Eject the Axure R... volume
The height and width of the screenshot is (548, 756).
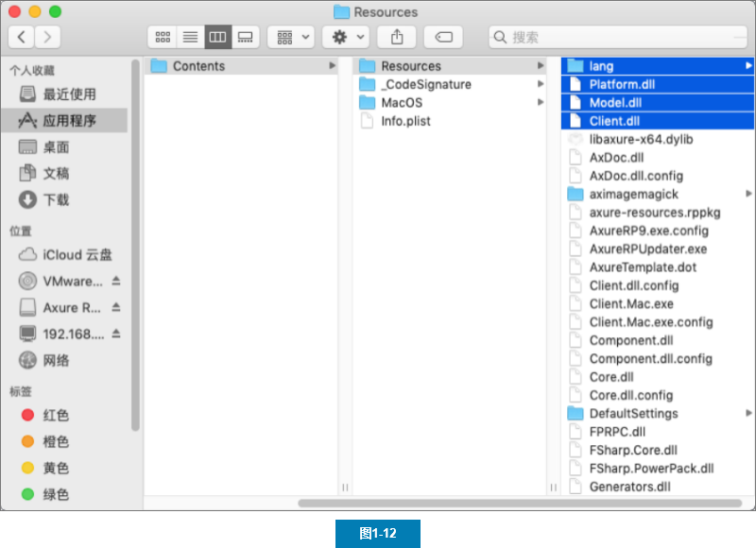pos(116,307)
